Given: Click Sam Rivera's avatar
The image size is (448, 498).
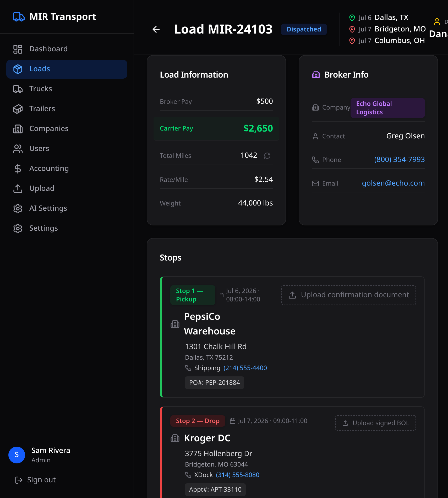Looking at the screenshot, I should [17, 455].
